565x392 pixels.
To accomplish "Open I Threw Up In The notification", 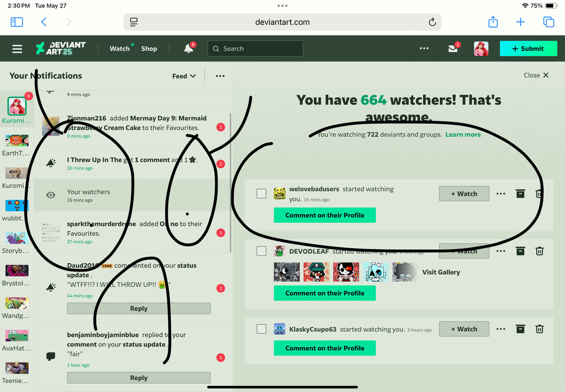I will (133, 163).
